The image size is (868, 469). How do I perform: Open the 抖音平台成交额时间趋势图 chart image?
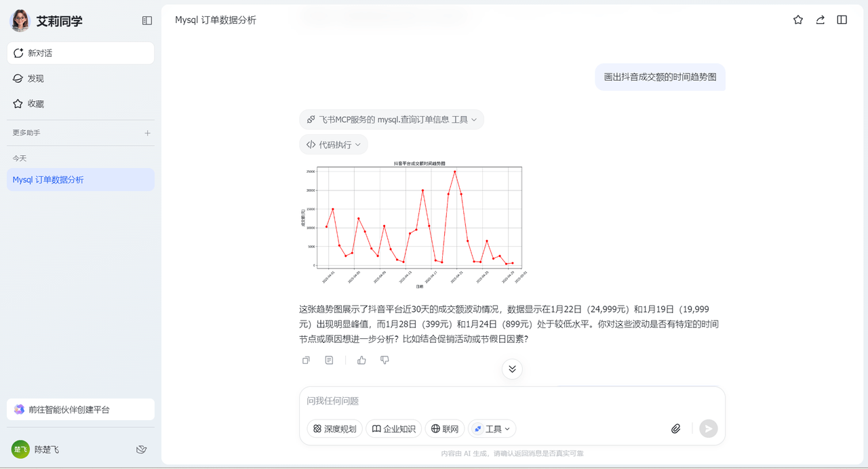pos(414,226)
